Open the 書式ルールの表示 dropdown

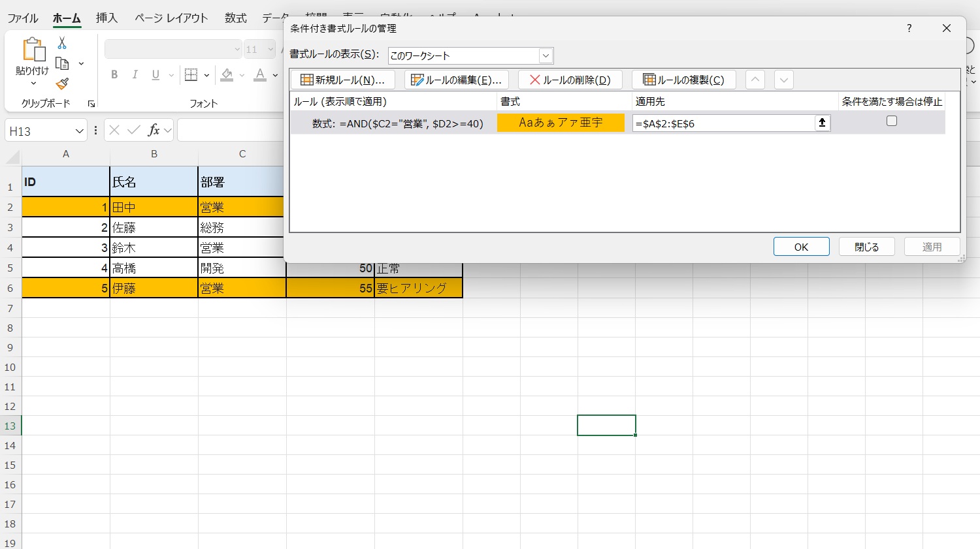point(546,55)
